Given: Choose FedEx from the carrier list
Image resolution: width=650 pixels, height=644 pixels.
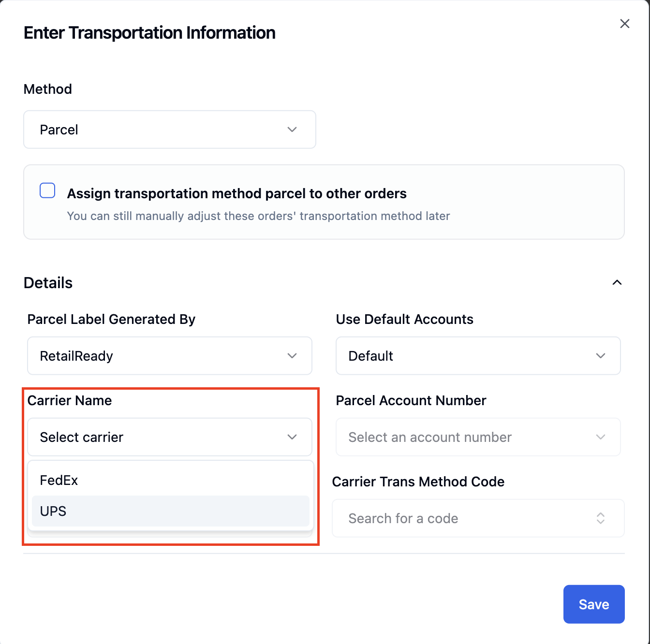Looking at the screenshot, I should [171, 480].
